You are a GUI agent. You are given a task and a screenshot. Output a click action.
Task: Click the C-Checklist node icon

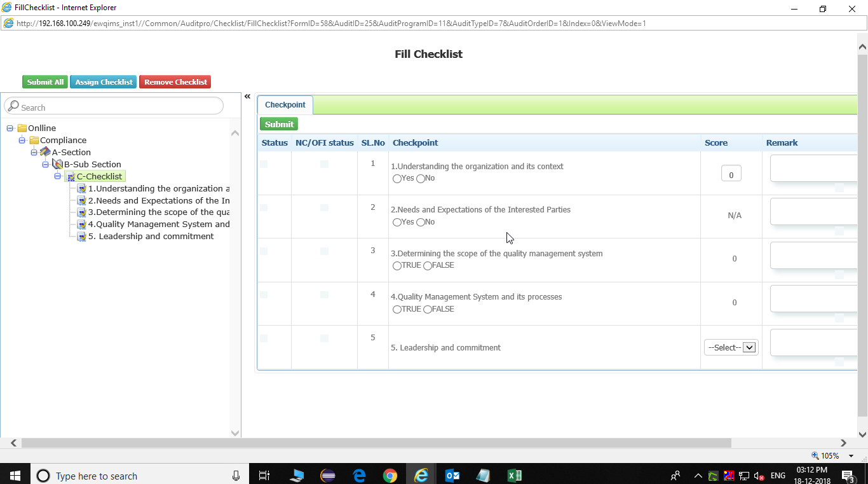pyautogui.click(x=71, y=177)
